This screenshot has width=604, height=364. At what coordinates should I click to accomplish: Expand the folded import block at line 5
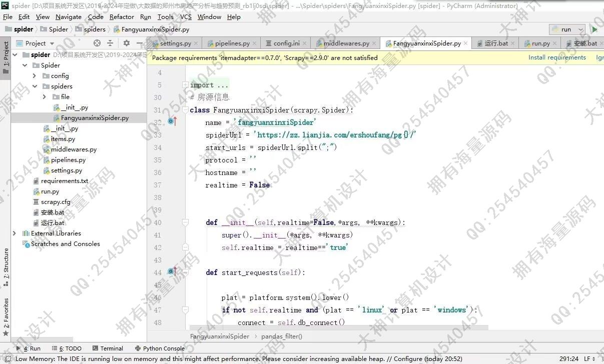185,85
